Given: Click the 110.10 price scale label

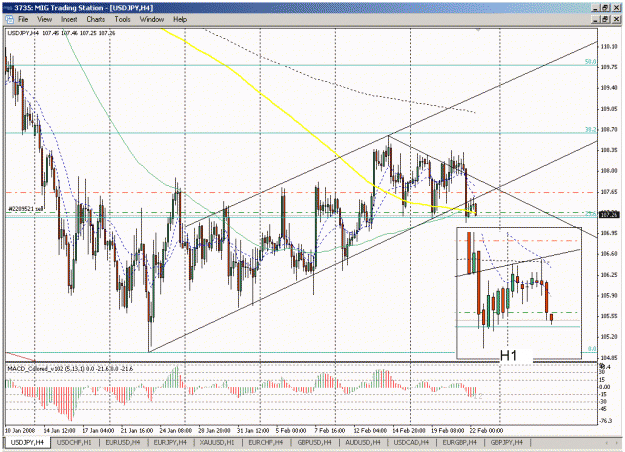Looking at the screenshot, I should 609,47.
